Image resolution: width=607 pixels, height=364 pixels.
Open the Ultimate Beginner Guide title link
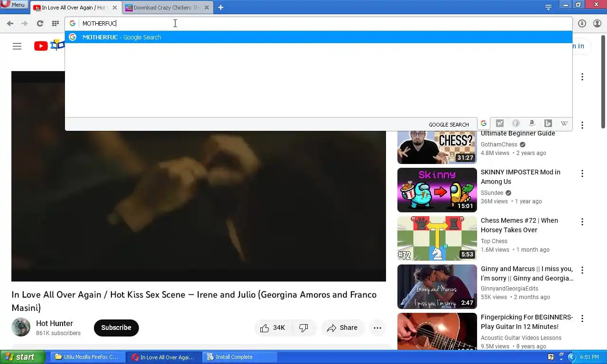[x=518, y=133]
